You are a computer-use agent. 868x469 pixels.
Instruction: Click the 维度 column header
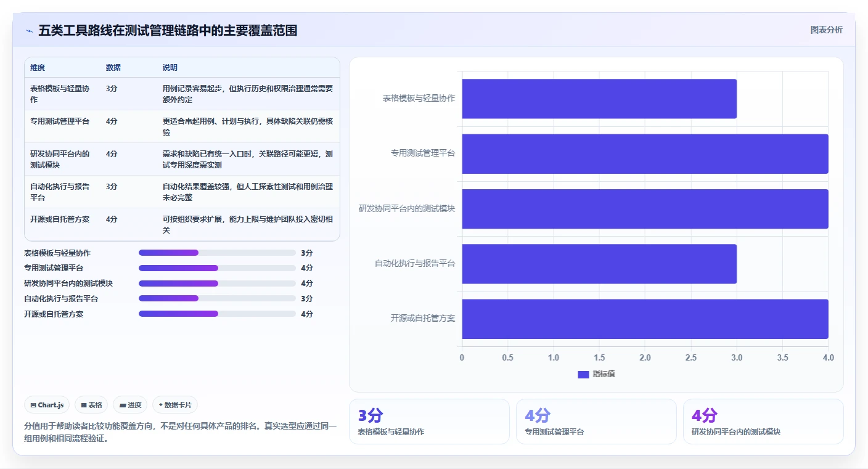tap(38, 68)
